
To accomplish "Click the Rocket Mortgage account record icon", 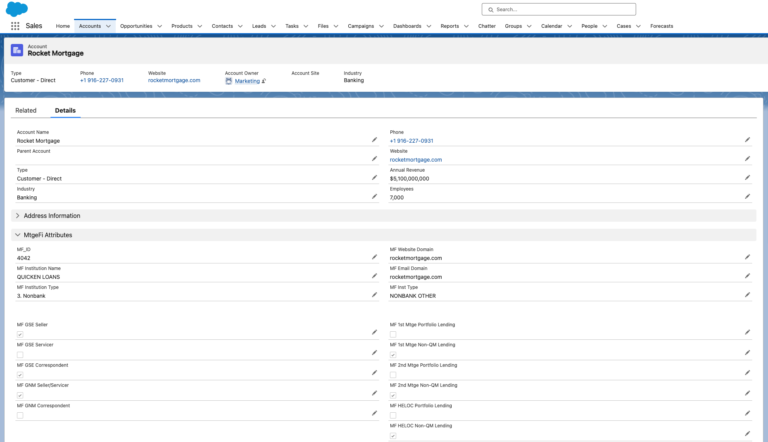I will pos(17,50).
